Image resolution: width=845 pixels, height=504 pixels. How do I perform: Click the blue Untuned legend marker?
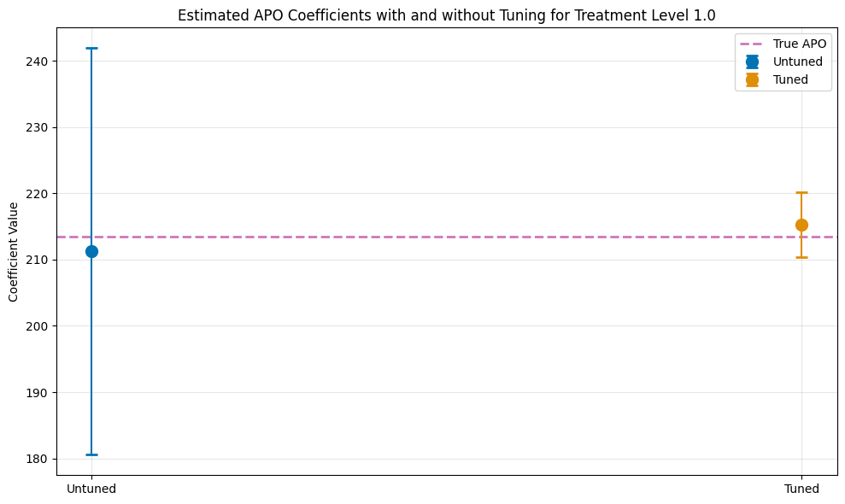[x=752, y=62]
